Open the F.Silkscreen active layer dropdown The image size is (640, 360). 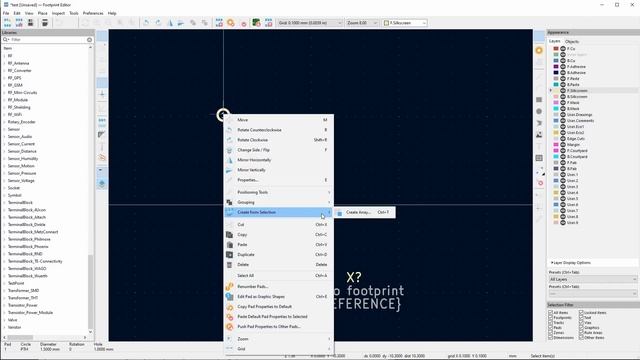pos(404,23)
